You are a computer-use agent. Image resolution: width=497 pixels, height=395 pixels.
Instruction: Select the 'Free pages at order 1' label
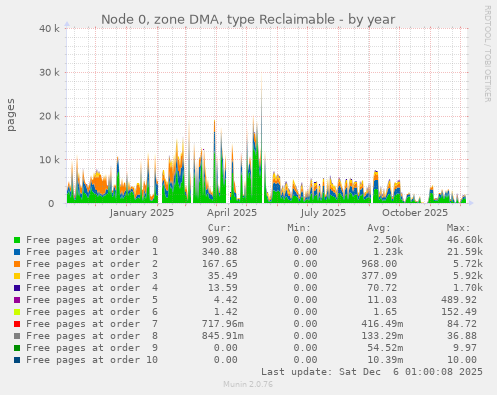click(92, 252)
